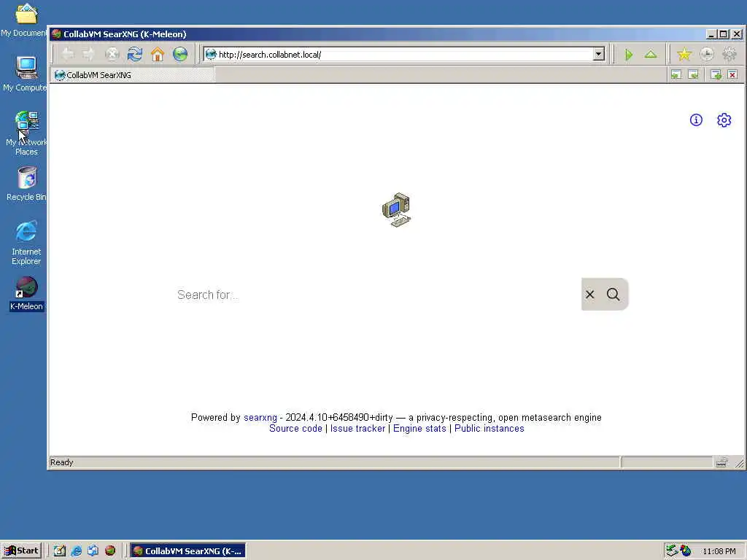Open Bookmarks with the yellow star
The width and height of the screenshot is (747, 560).
pyautogui.click(x=684, y=54)
